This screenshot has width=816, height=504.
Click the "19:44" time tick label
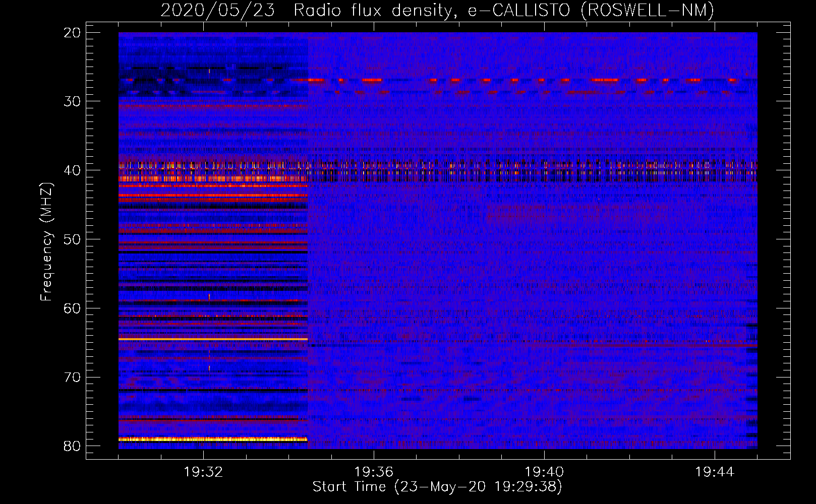coord(715,472)
